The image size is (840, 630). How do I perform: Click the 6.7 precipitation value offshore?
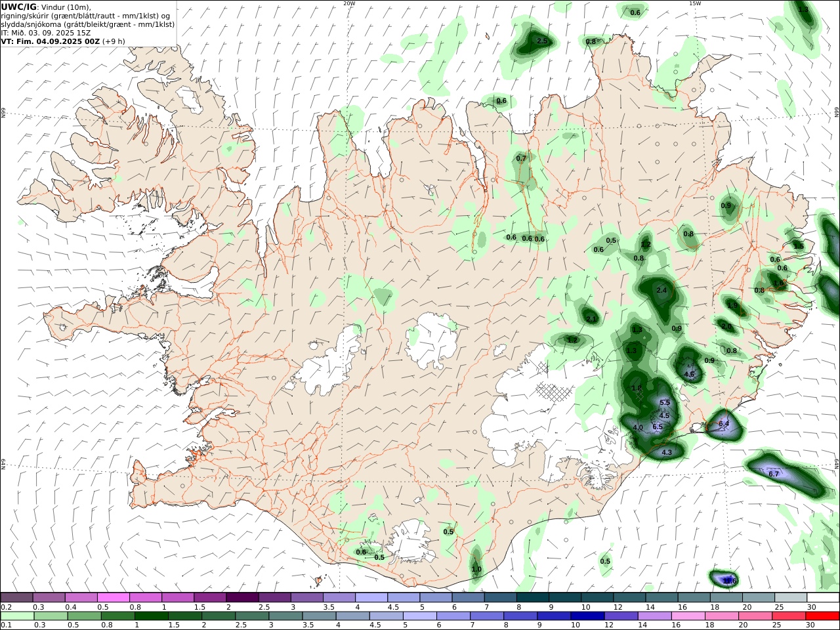point(774,473)
